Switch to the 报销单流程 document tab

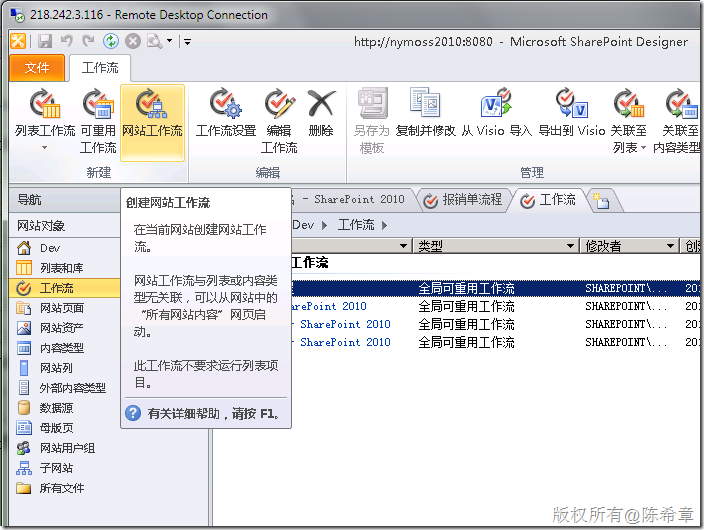(463, 200)
